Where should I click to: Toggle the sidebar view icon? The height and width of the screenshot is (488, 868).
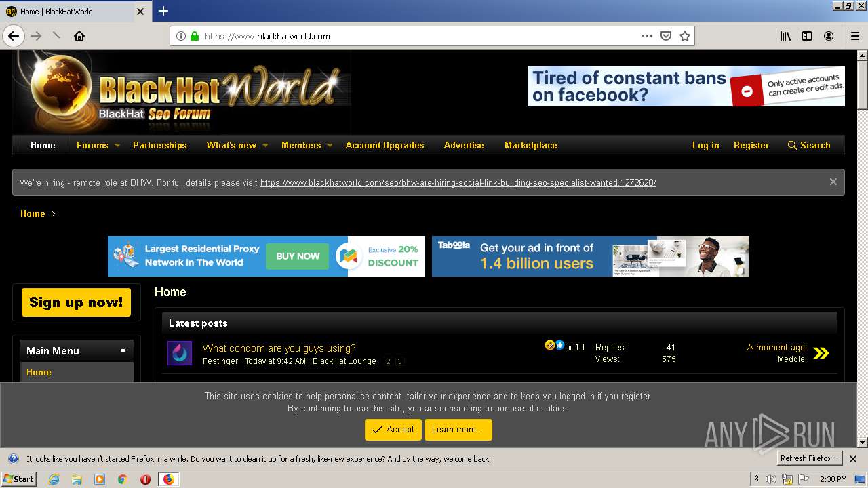click(807, 36)
